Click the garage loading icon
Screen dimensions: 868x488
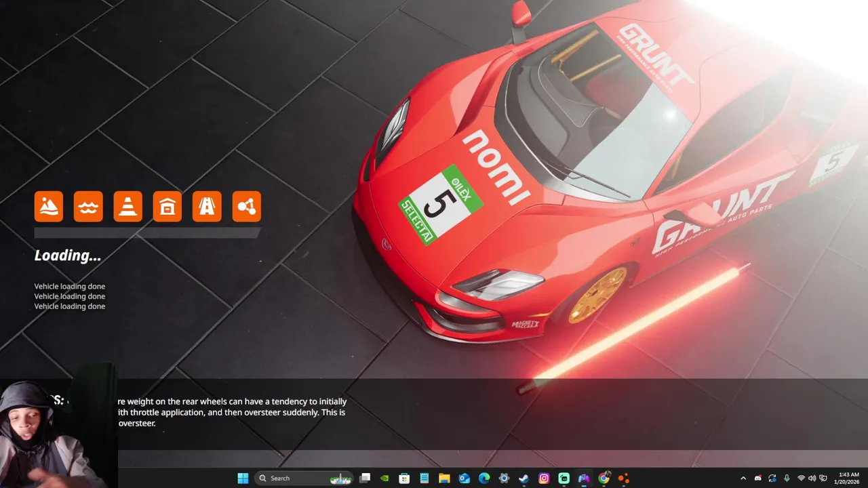(x=167, y=206)
